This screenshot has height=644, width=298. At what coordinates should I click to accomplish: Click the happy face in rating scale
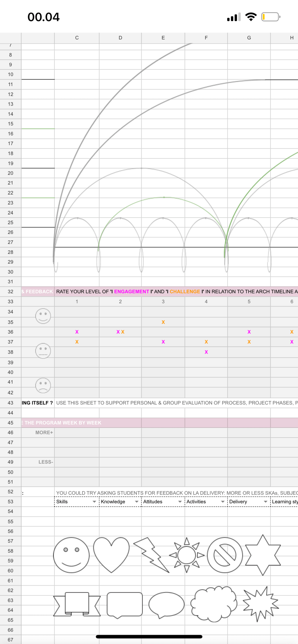[x=43, y=316]
